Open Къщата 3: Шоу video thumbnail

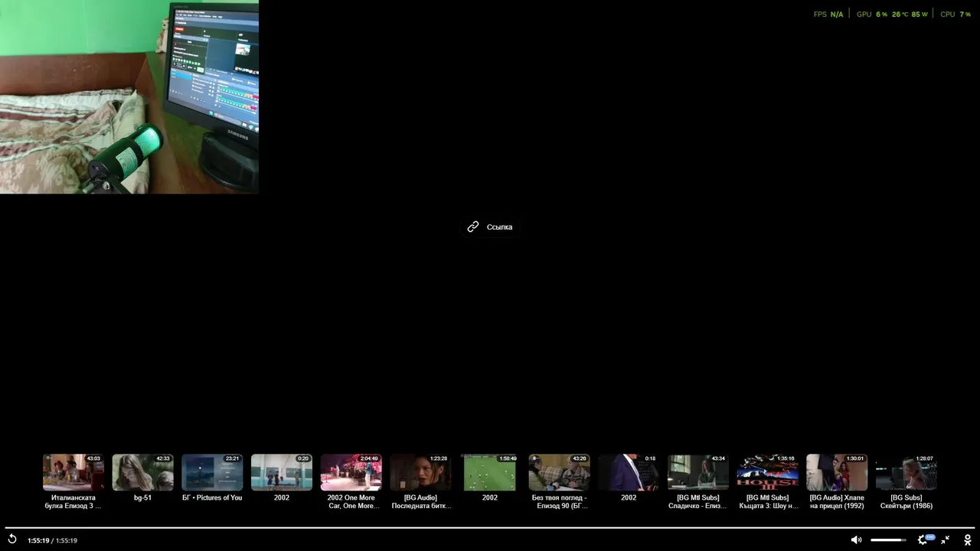point(767,472)
